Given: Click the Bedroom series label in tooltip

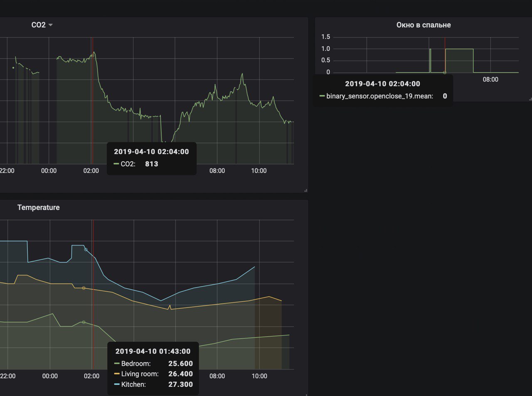Looking at the screenshot, I should tap(136, 364).
